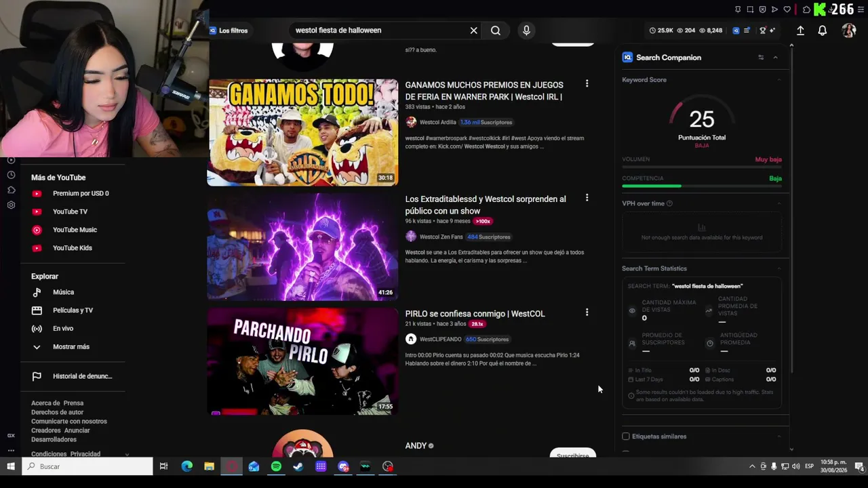
Task: Open options menu for Los Extraditablessd video
Action: (587, 198)
